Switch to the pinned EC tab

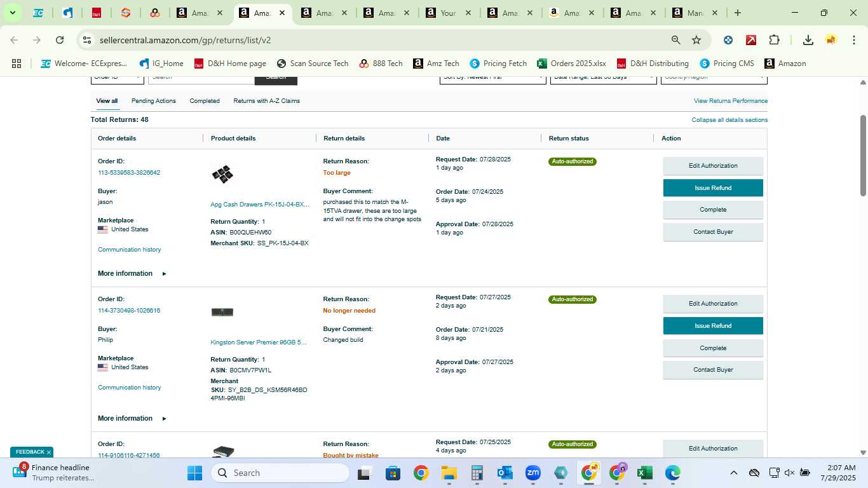coord(38,13)
